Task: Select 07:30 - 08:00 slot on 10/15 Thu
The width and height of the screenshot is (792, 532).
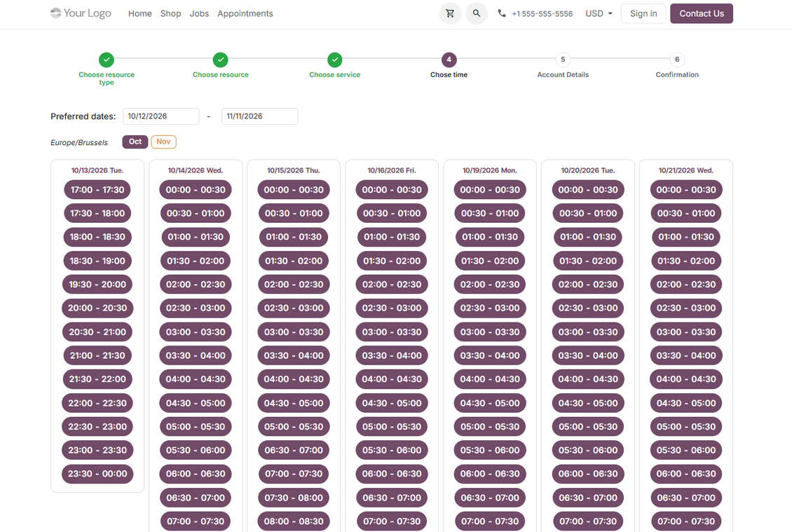Action: tap(294, 498)
